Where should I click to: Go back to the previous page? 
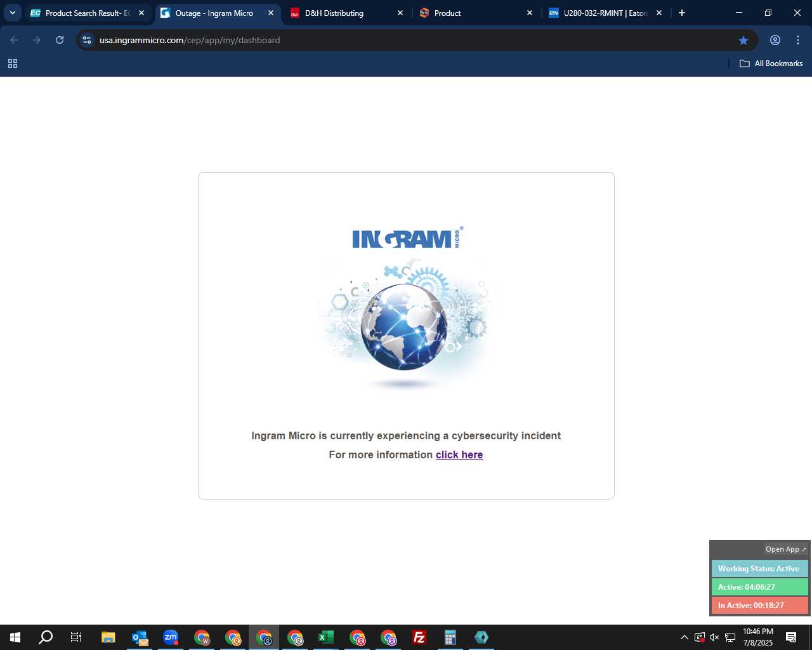coord(14,40)
